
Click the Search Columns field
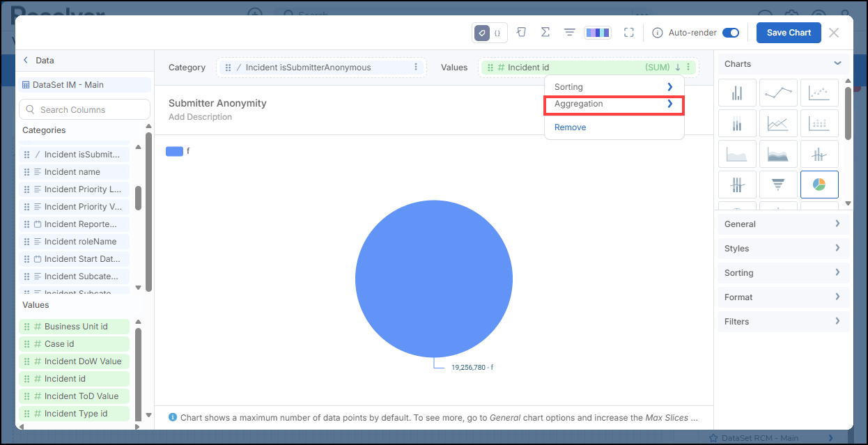[84, 109]
